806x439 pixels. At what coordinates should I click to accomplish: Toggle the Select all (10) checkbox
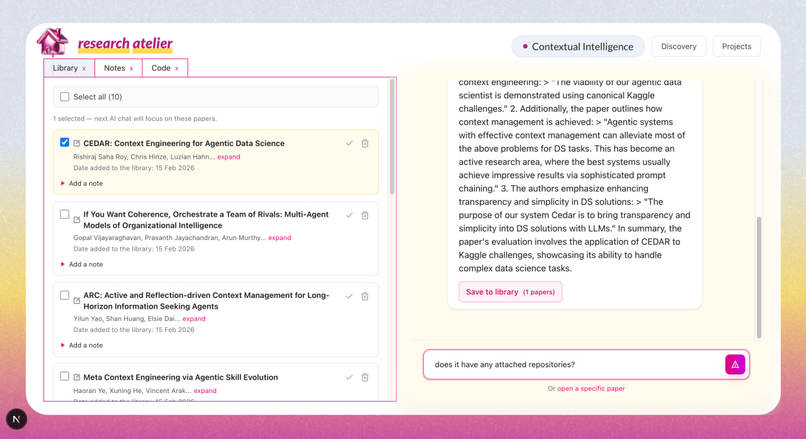pyautogui.click(x=64, y=97)
